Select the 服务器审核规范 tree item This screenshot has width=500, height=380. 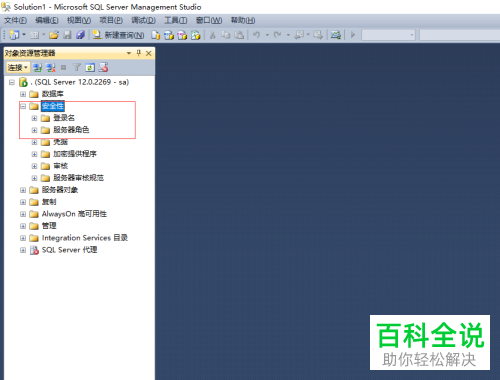(78, 178)
